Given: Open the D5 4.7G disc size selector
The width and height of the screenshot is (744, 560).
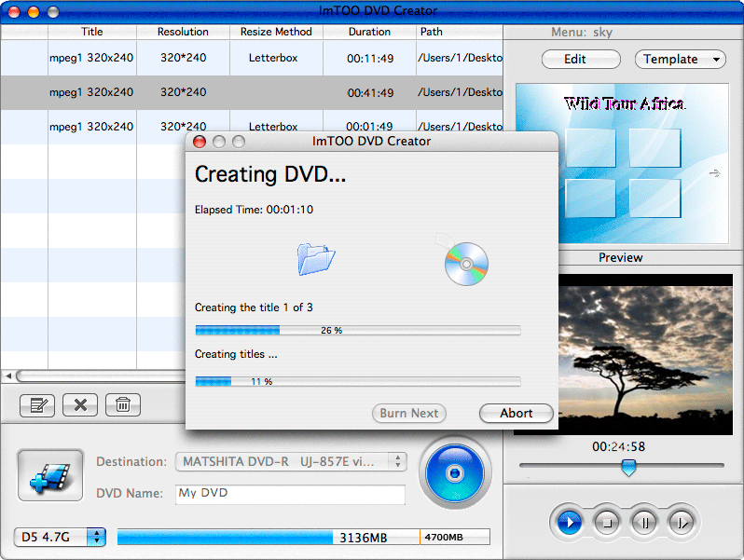Looking at the screenshot, I should point(60,538).
